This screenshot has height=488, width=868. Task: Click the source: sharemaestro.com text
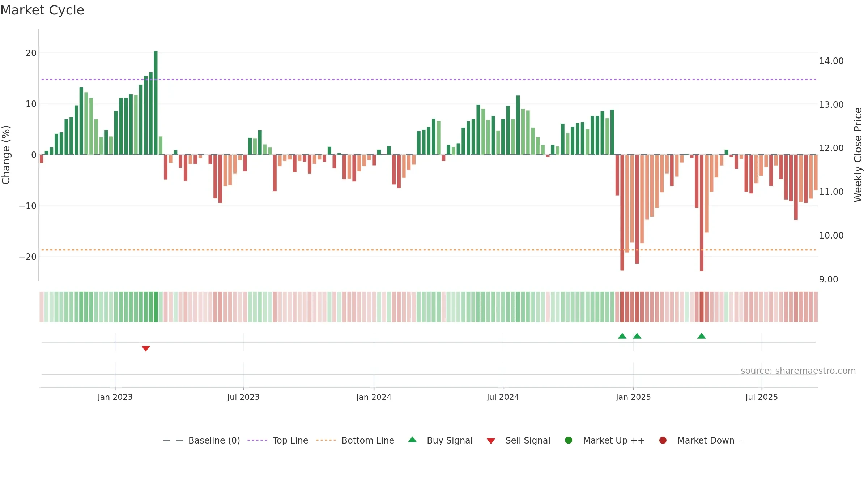(798, 371)
